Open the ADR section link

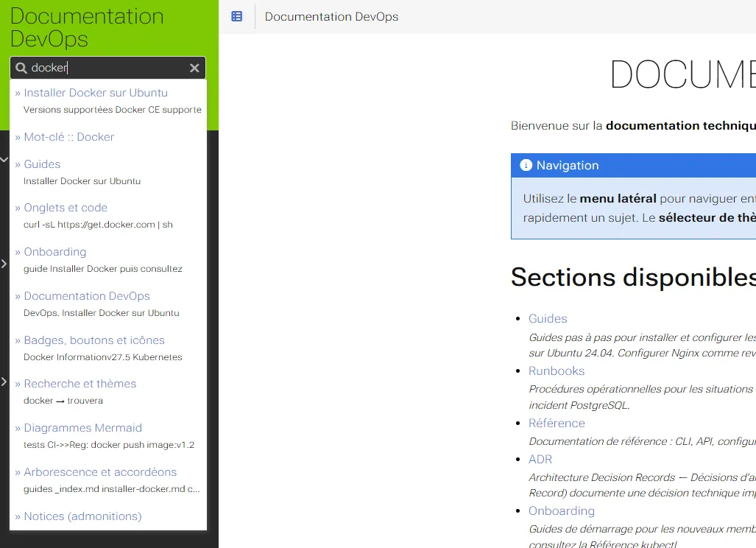(540, 459)
